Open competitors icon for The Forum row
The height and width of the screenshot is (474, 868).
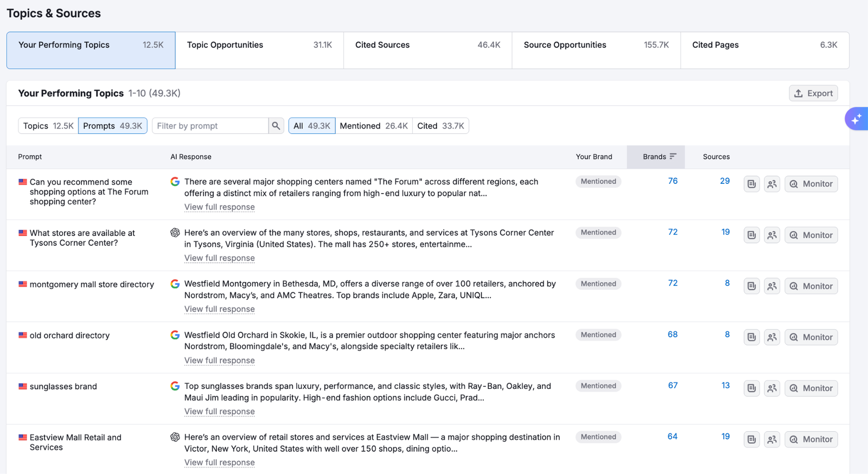tap(772, 184)
